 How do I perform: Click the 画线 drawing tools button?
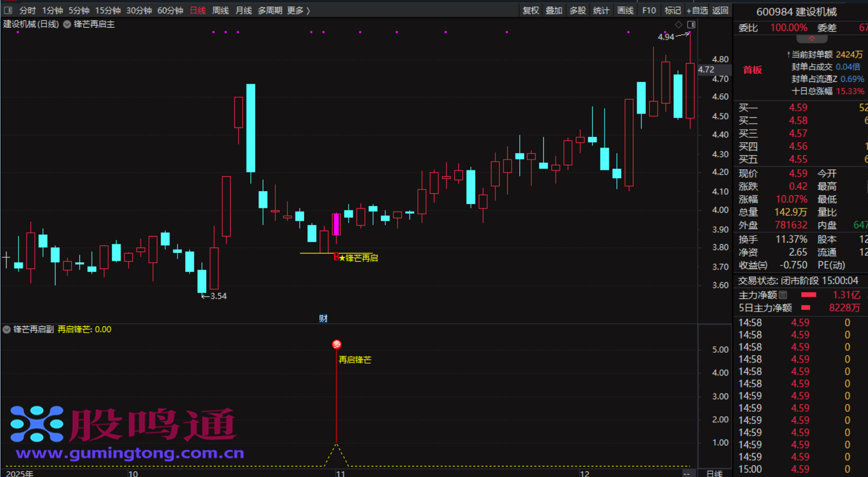tap(625, 10)
